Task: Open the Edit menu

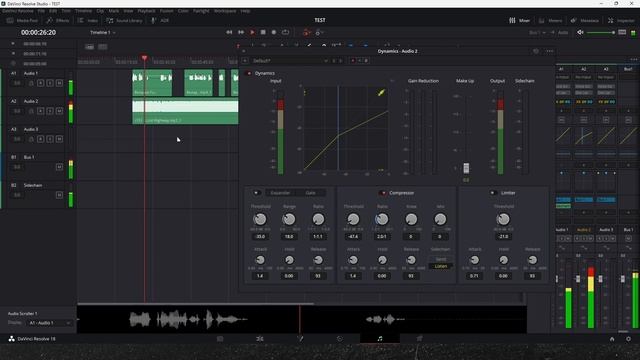Action: click(53, 11)
